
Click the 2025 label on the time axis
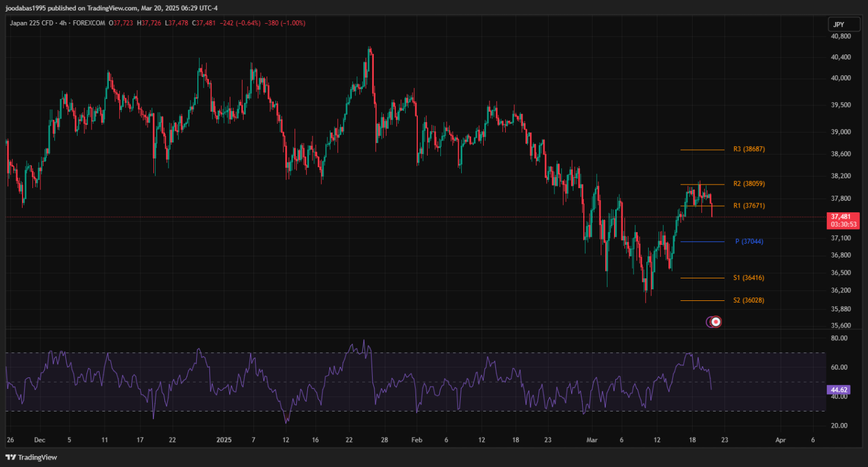click(223, 440)
